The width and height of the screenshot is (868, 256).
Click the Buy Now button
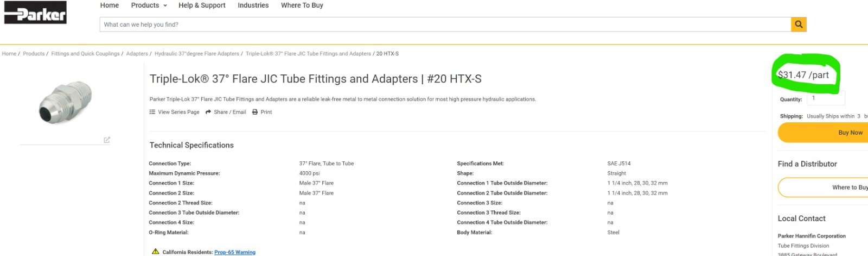tap(823, 133)
